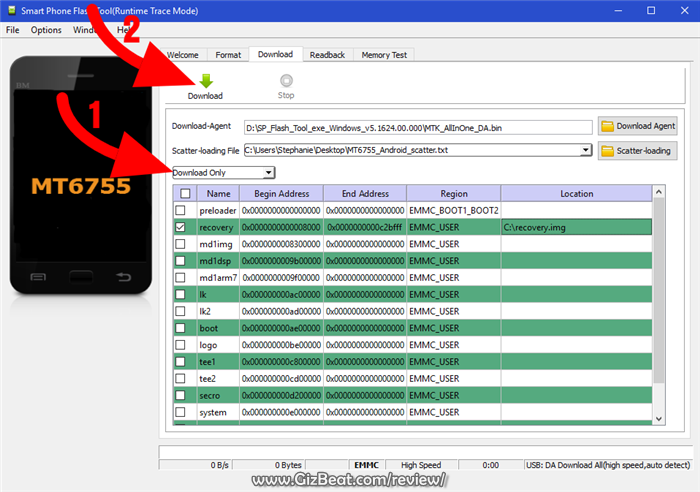700x492 pixels.
Task: Check the logo partition checkbox
Action: [180, 345]
